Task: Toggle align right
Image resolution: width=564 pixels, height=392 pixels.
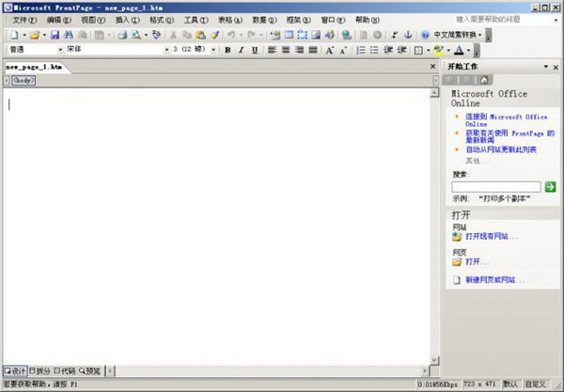Action: pos(299,51)
